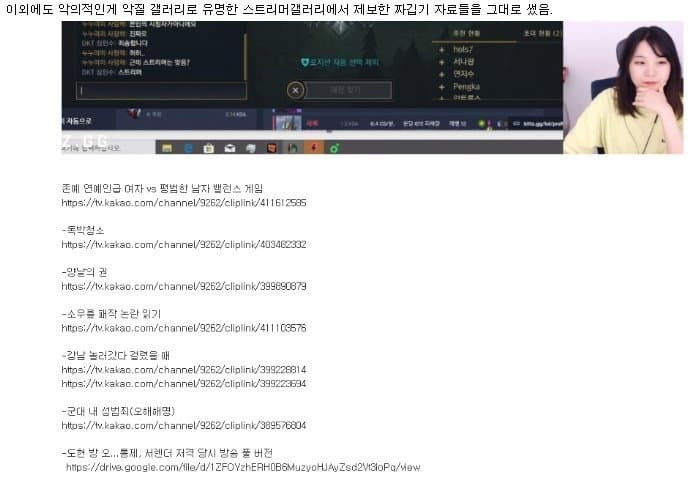Open the drive.google.com file link

point(243,467)
